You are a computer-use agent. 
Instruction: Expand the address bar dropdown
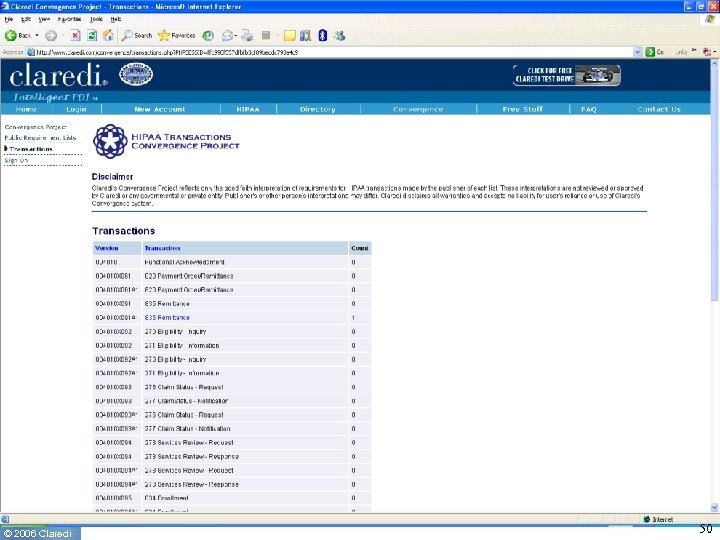coord(637,52)
